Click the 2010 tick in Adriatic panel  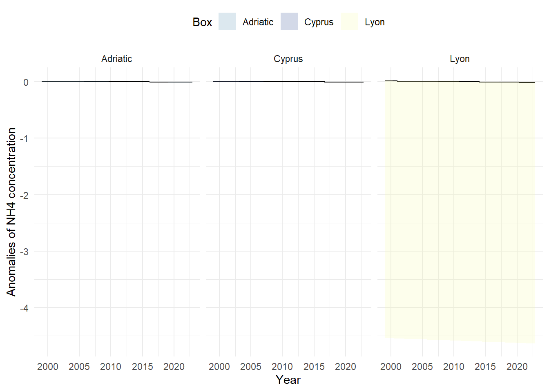(111, 367)
